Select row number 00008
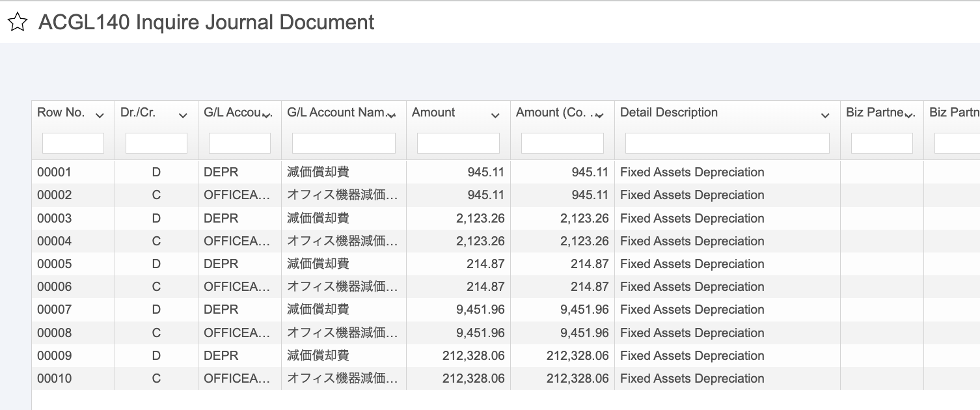This screenshot has width=980, height=410. pos(55,333)
